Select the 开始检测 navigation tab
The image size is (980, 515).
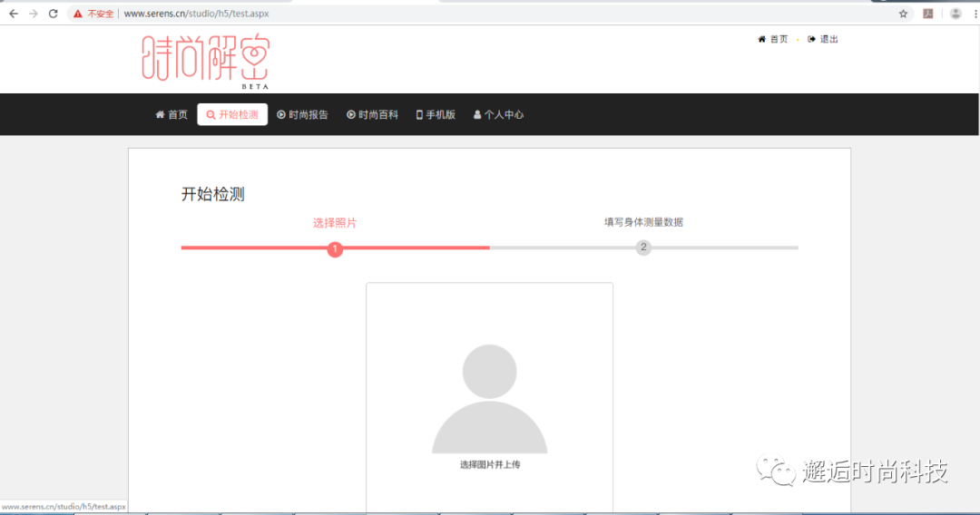[232, 115]
